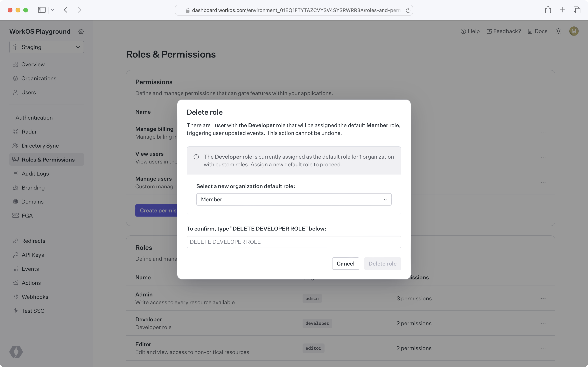Open Audit Logs in the sidebar
Screen dimensions: 588x367
pyautogui.click(x=35, y=174)
